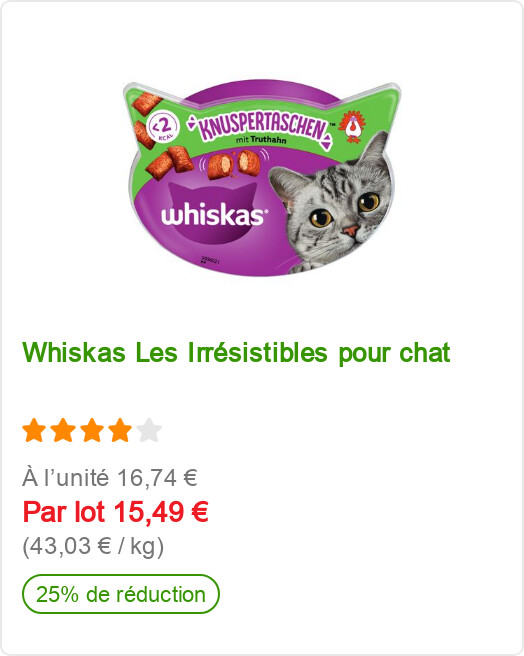Select the second orange rating star
The width and height of the screenshot is (524, 656).
[63, 430]
